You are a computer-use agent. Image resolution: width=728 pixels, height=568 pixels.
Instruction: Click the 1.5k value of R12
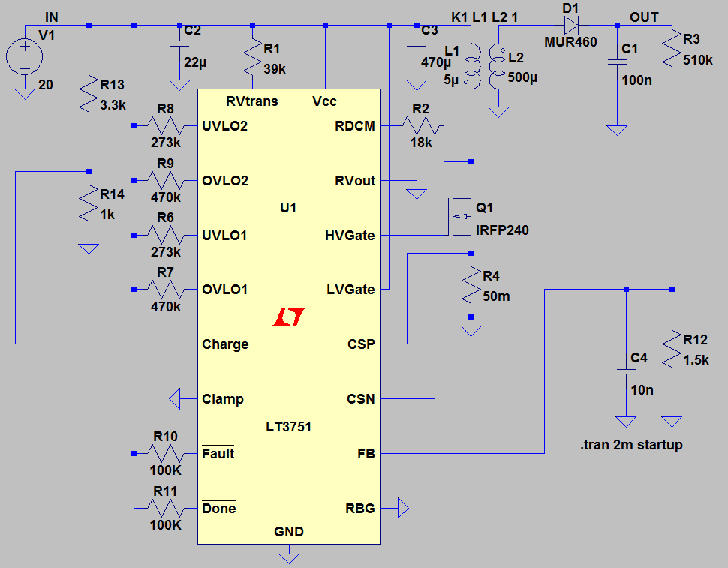click(x=696, y=360)
